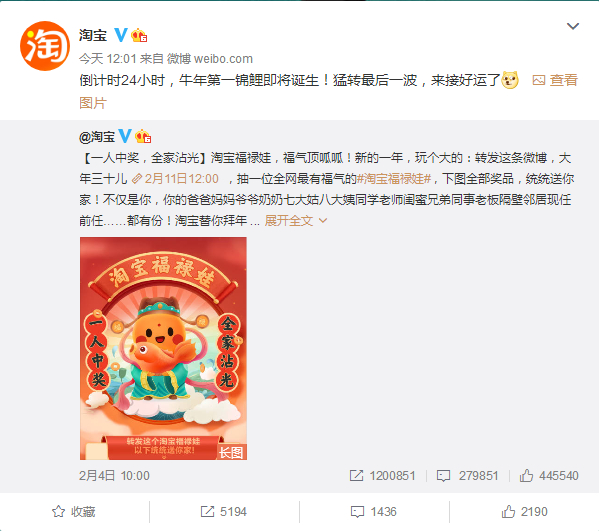Open the original post timestamp 2月4日 10:00
The height and width of the screenshot is (531, 599).
[114, 476]
